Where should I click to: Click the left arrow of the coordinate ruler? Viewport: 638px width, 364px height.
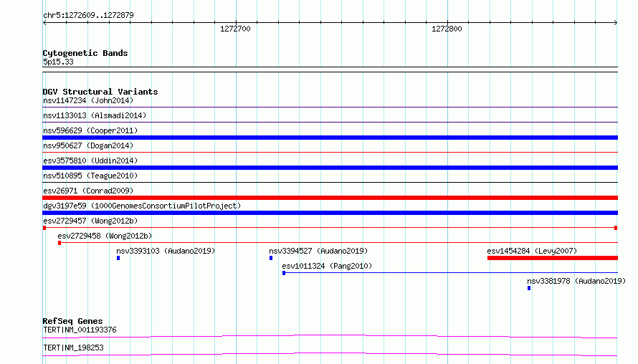click(44, 23)
